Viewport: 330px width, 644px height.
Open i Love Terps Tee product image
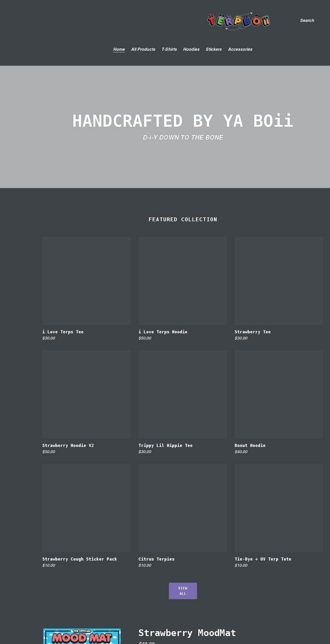[86, 281]
